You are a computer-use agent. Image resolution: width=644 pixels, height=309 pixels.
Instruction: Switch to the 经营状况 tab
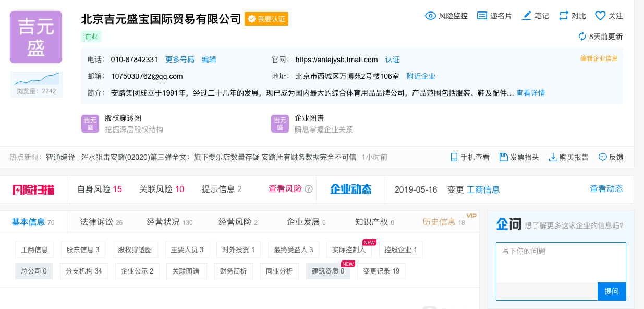(x=169, y=222)
